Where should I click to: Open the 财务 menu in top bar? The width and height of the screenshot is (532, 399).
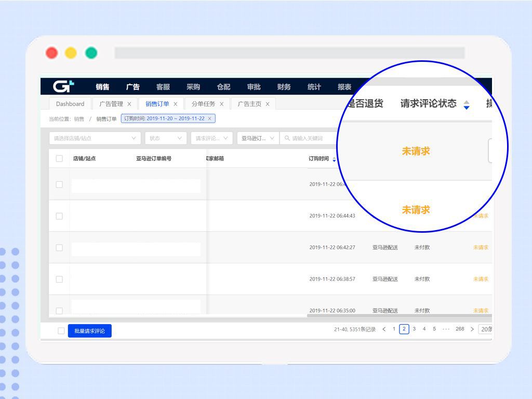tap(284, 87)
